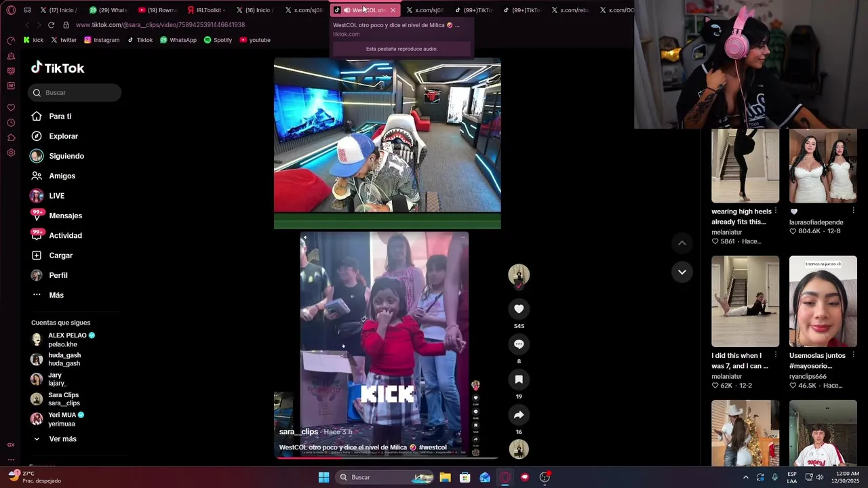This screenshot has width=868, height=488.
Task: Open sara__clips username on video
Action: (x=298, y=432)
